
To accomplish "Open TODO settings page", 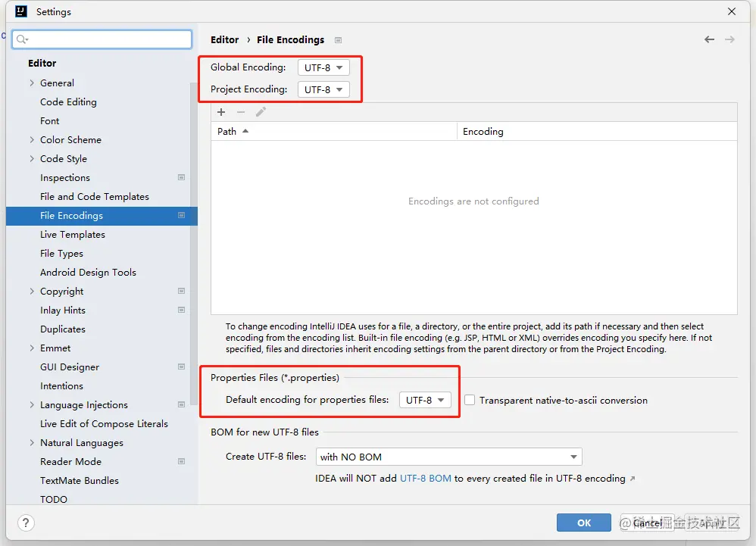I will [54, 499].
